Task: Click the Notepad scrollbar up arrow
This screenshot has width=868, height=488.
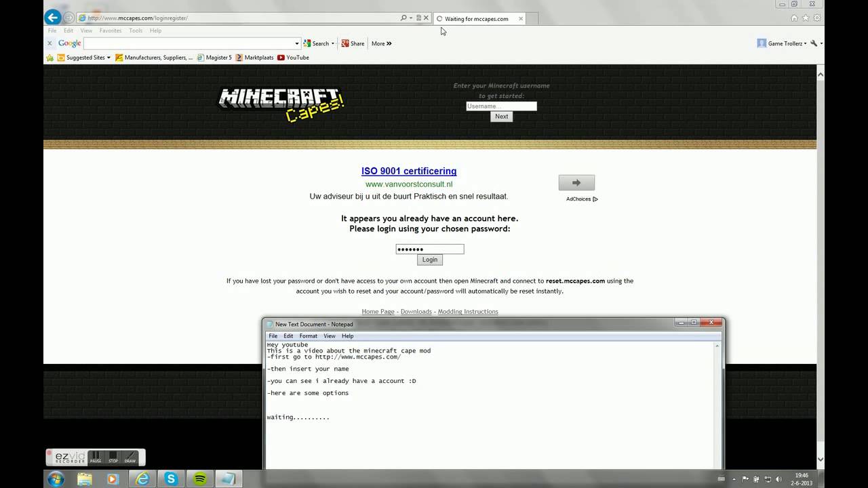Action: (717, 346)
